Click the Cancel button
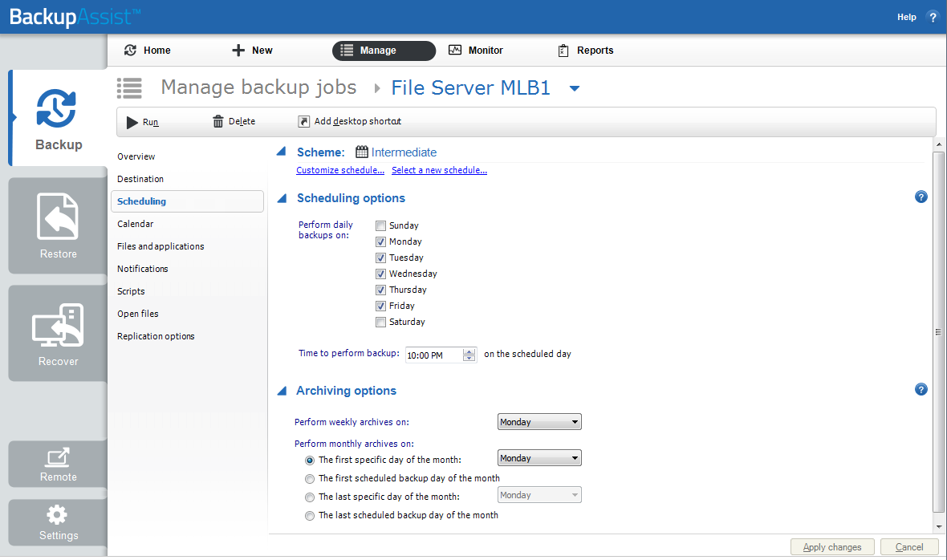Image resolution: width=947 pixels, height=560 pixels. (x=909, y=546)
